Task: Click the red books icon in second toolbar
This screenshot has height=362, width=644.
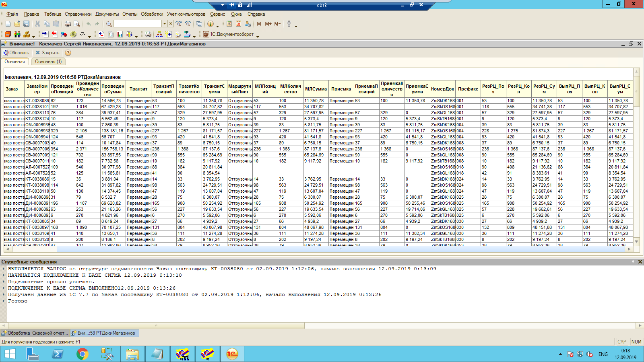Action: pos(8,34)
